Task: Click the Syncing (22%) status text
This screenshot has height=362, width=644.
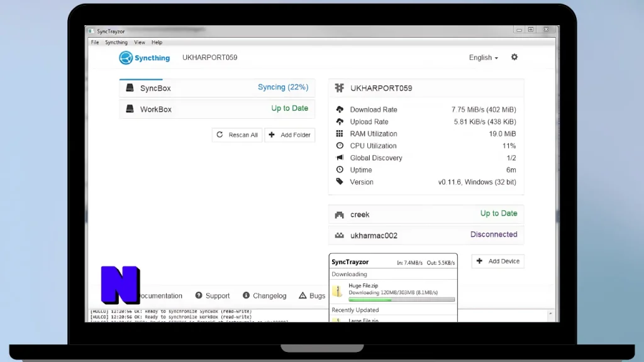Action: pyautogui.click(x=283, y=87)
